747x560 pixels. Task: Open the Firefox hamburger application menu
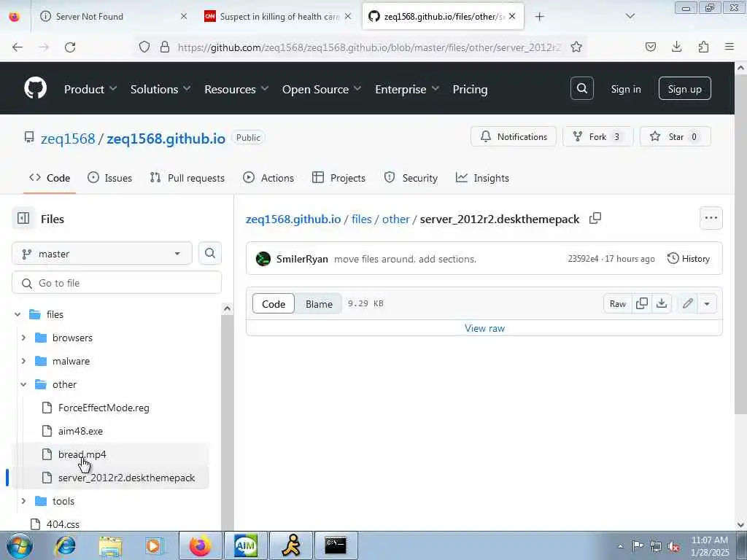coord(729,47)
